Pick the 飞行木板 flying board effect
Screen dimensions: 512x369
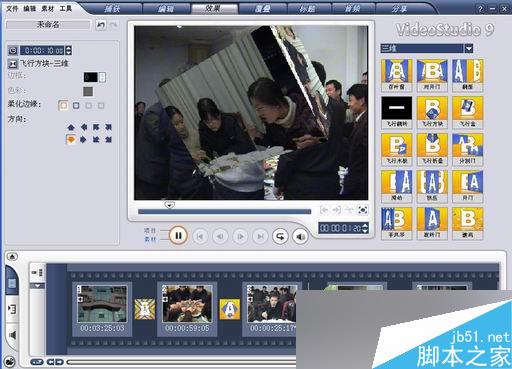click(x=396, y=149)
